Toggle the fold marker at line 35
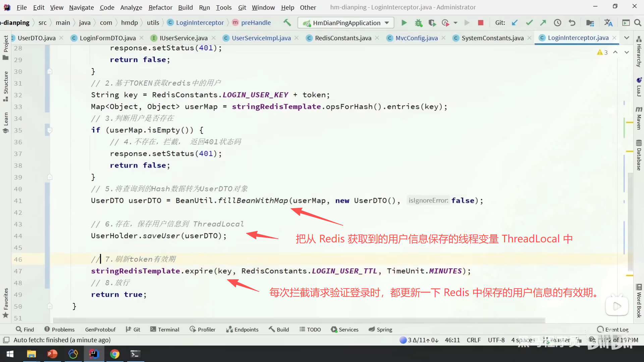Viewport: 644px width, 362px height. [50, 130]
